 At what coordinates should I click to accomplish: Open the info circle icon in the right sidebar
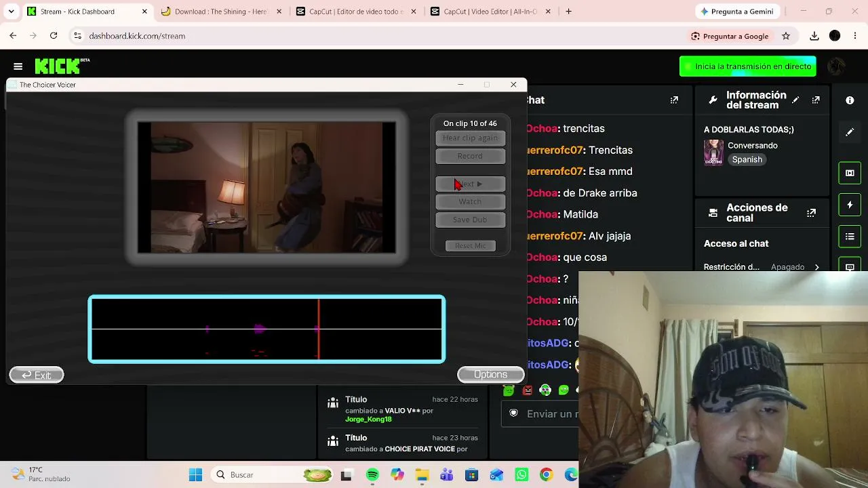(850, 100)
